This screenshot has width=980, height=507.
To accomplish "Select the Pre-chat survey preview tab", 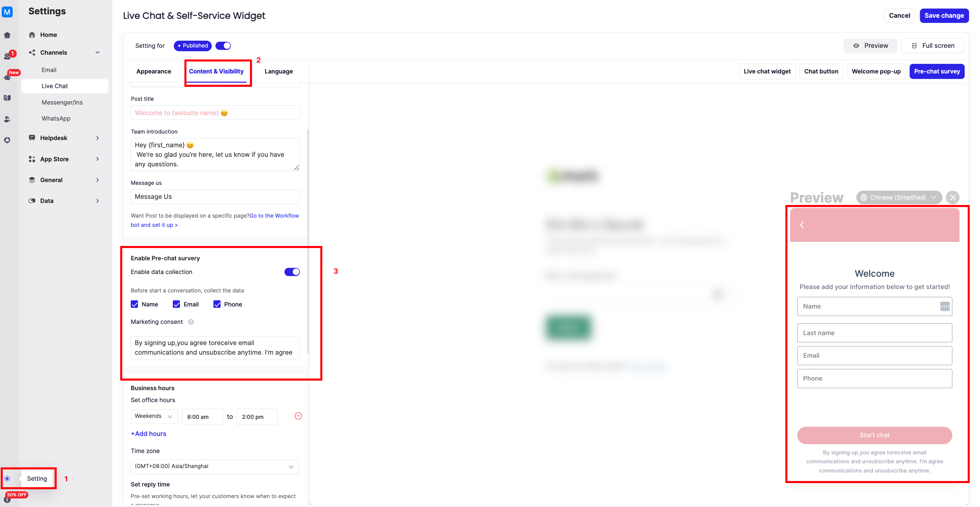I will (x=937, y=71).
